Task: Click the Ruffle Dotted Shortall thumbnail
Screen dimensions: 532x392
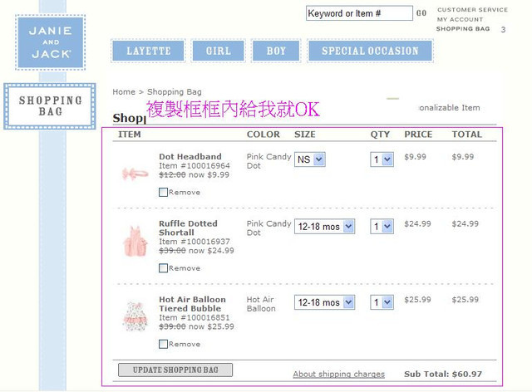Action: (135, 242)
